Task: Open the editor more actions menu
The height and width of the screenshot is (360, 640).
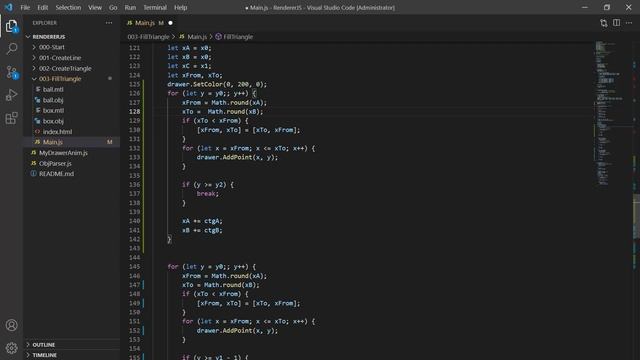Action: pyautogui.click(x=629, y=23)
